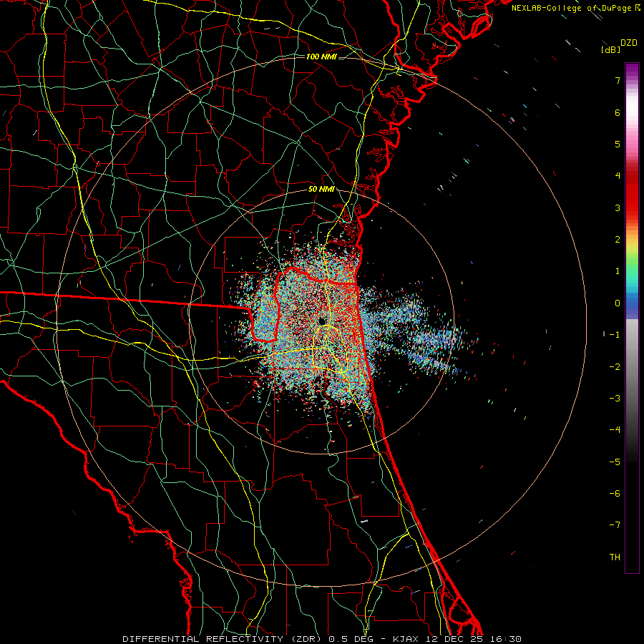The height and width of the screenshot is (644, 644).
Task: Click the -4 value on color scale
Action: click(615, 430)
